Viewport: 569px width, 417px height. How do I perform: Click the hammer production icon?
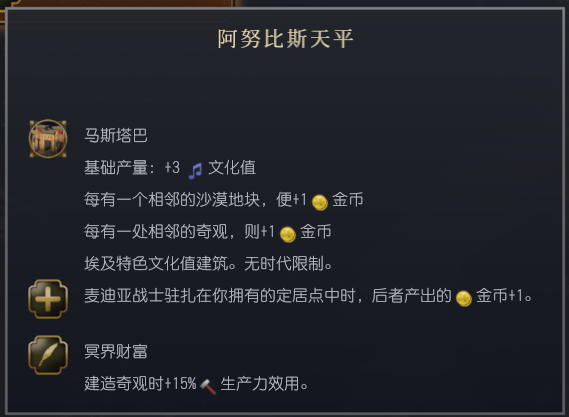[208, 386]
